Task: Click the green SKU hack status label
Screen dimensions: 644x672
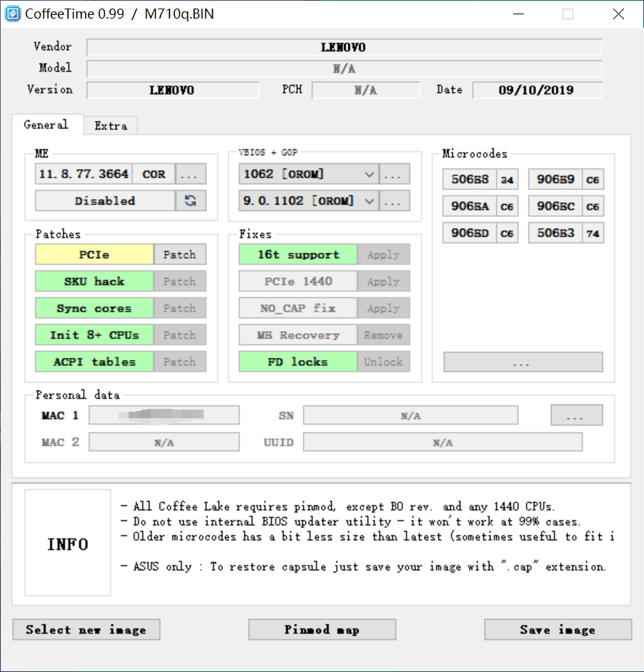Action: pos(94,282)
